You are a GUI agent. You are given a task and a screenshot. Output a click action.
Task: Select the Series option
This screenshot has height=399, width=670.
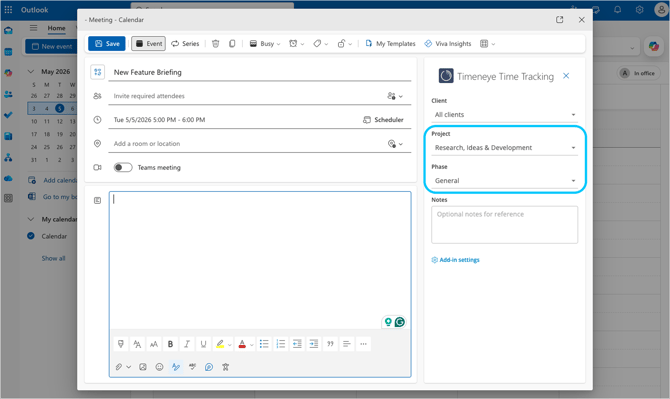tap(185, 44)
